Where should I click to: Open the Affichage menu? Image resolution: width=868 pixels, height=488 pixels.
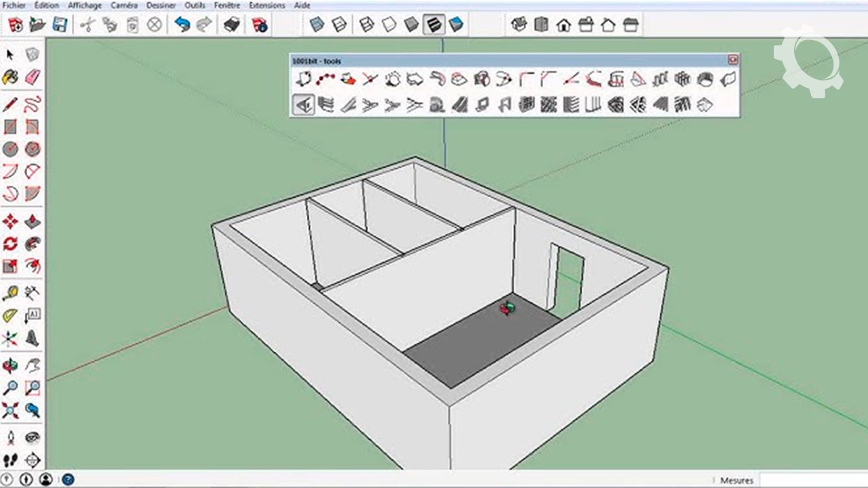pos(85,5)
